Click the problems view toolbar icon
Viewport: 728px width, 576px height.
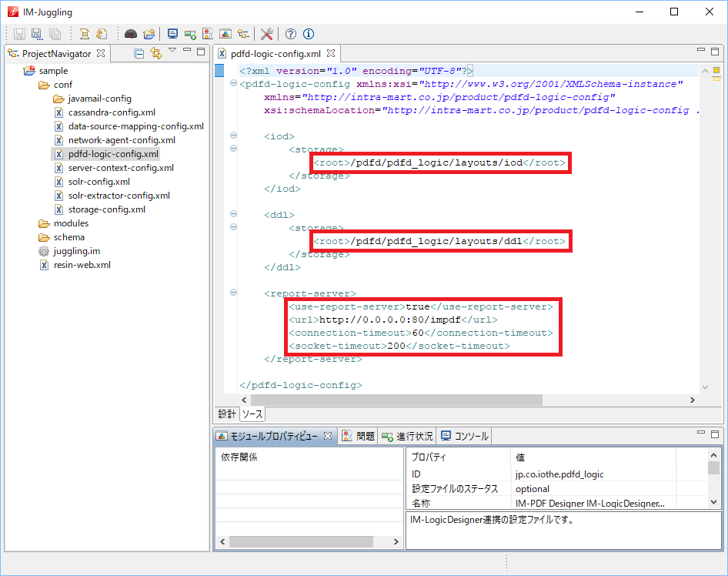coord(208,34)
